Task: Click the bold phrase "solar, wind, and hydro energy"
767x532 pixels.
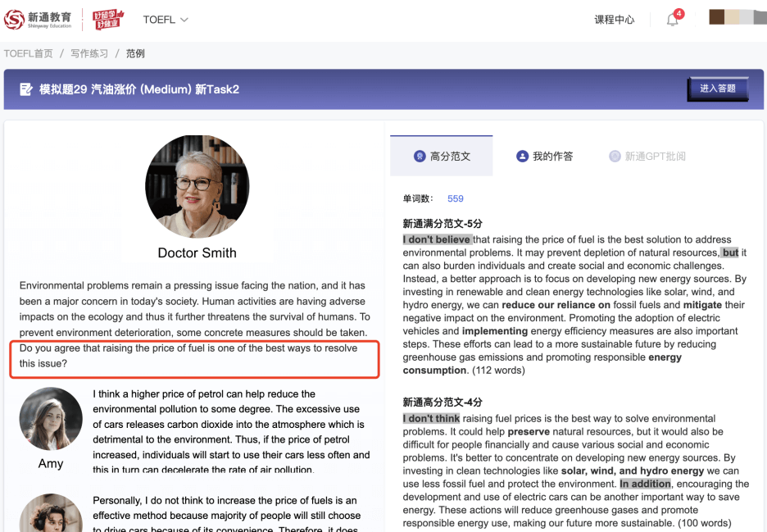Action: tap(633, 471)
